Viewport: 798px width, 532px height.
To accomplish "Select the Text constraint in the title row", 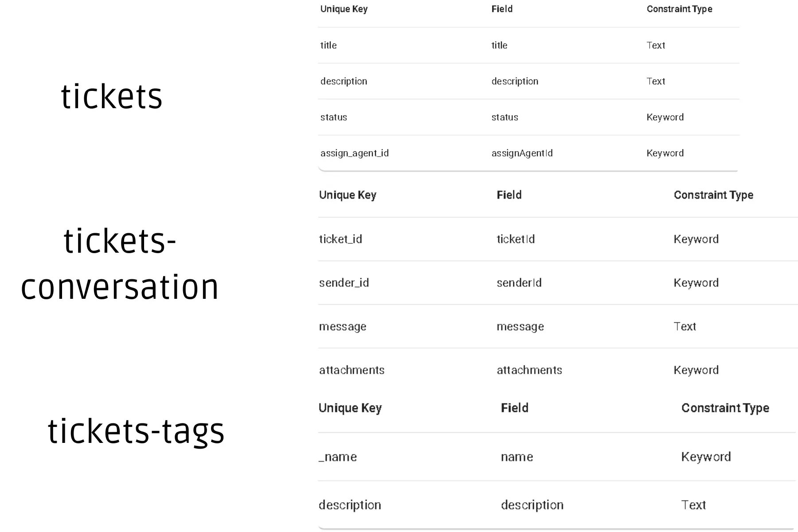I will coord(656,45).
